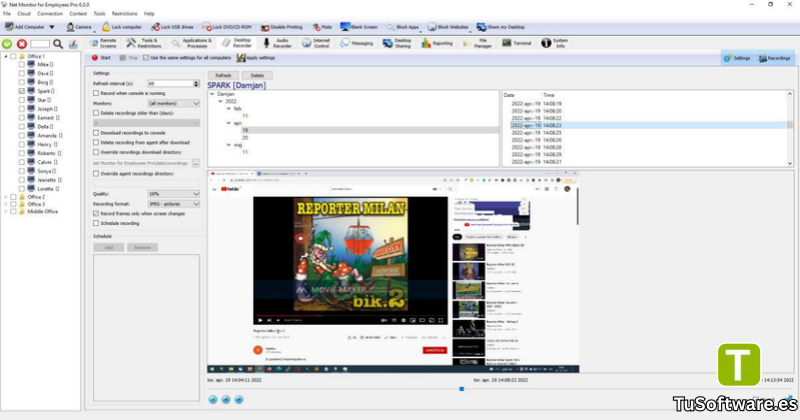Enable 'Record when console is running'
Viewport: 800px width, 420px height.
pyautogui.click(x=96, y=93)
